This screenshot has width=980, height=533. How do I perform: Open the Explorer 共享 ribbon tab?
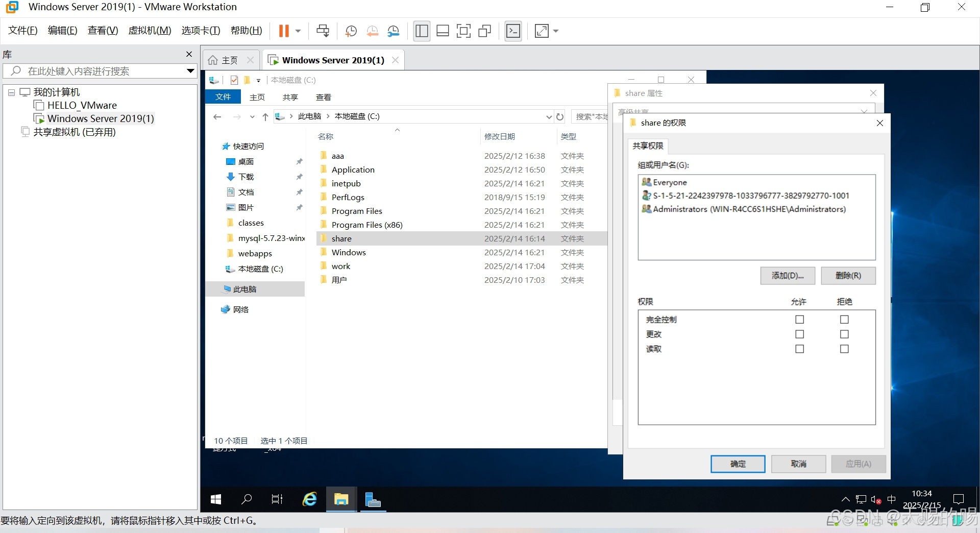[290, 97]
